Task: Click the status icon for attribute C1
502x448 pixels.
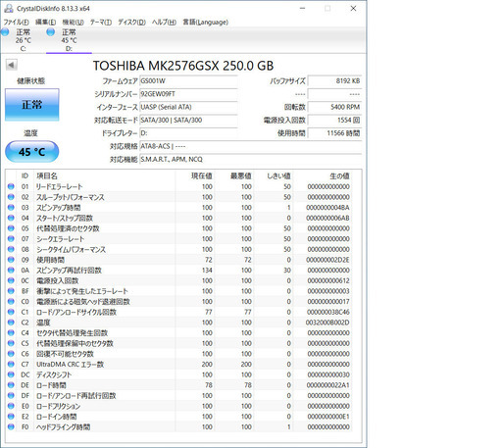Action: [x=11, y=312]
